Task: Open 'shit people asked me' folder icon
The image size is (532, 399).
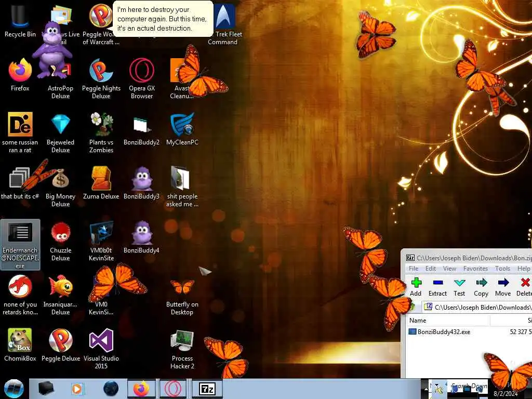Action: [182, 187]
